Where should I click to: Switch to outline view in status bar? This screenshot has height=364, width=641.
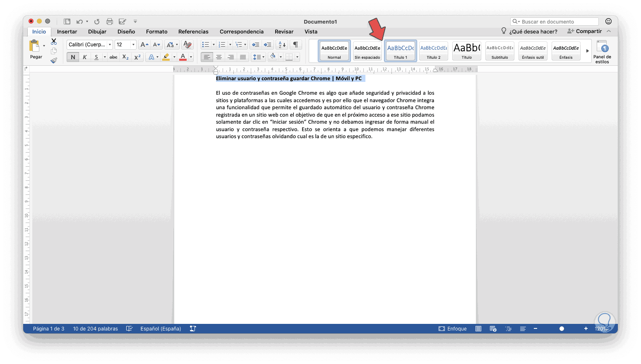[509, 329]
